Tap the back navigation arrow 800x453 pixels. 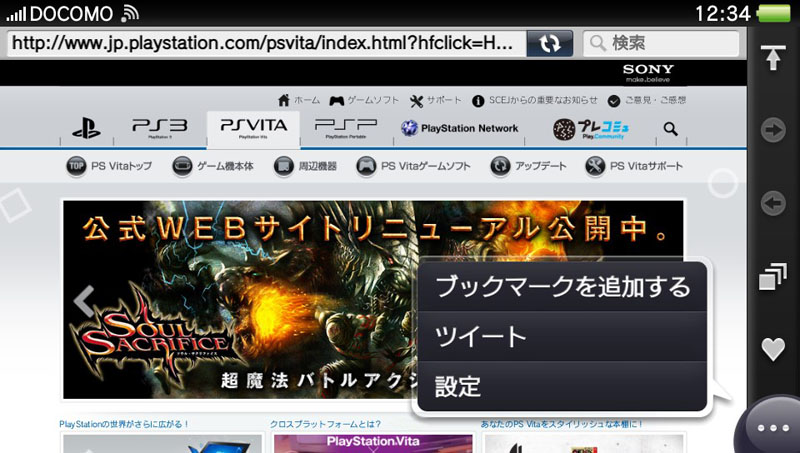772,204
